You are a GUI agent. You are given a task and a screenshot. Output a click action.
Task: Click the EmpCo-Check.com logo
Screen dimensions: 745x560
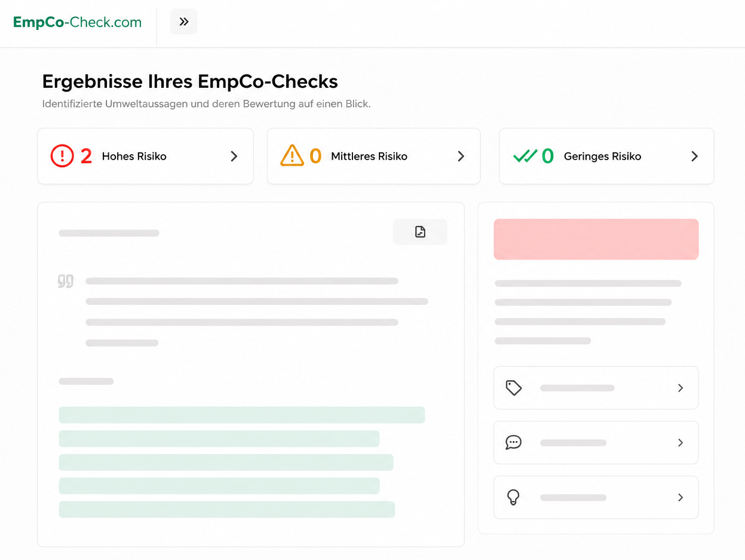click(78, 23)
